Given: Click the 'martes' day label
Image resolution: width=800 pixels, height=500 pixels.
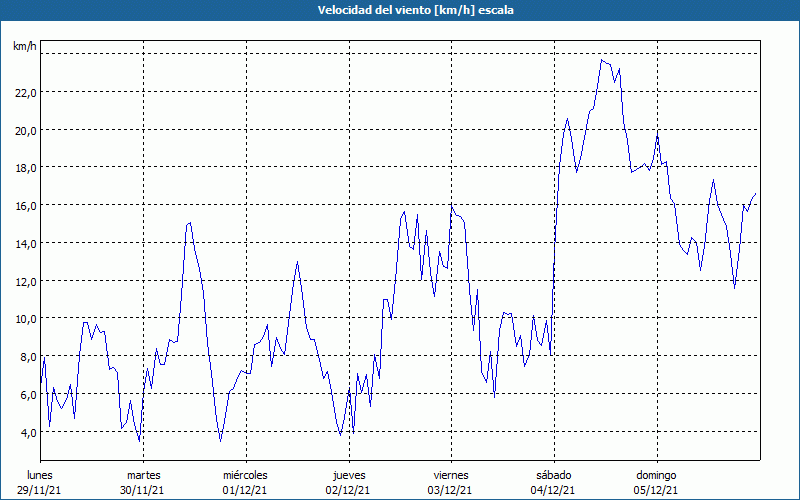Looking at the screenshot, I should [x=143, y=475].
